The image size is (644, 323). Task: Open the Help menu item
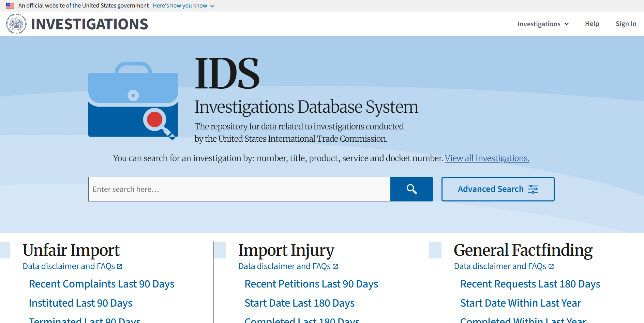coord(592,24)
